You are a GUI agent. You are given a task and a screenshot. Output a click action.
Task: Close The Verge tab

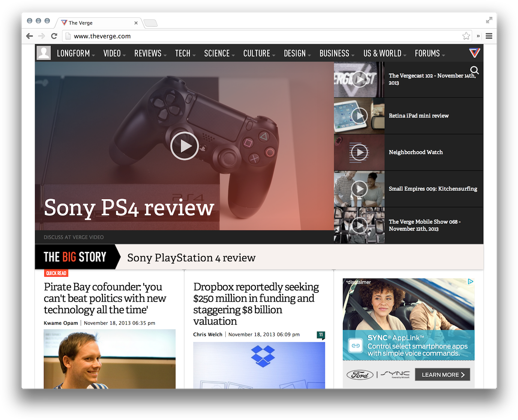point(136,23)
